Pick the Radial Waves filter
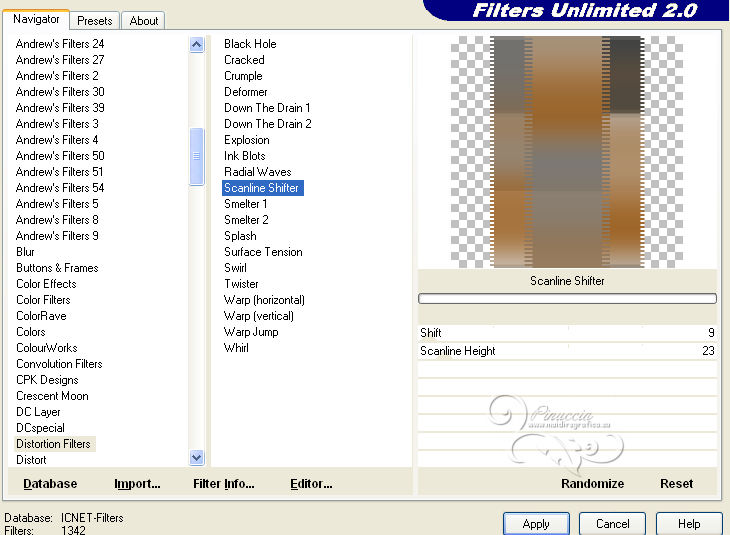The height and width of the screenshot is (535, 730). (x=257, y=172)
